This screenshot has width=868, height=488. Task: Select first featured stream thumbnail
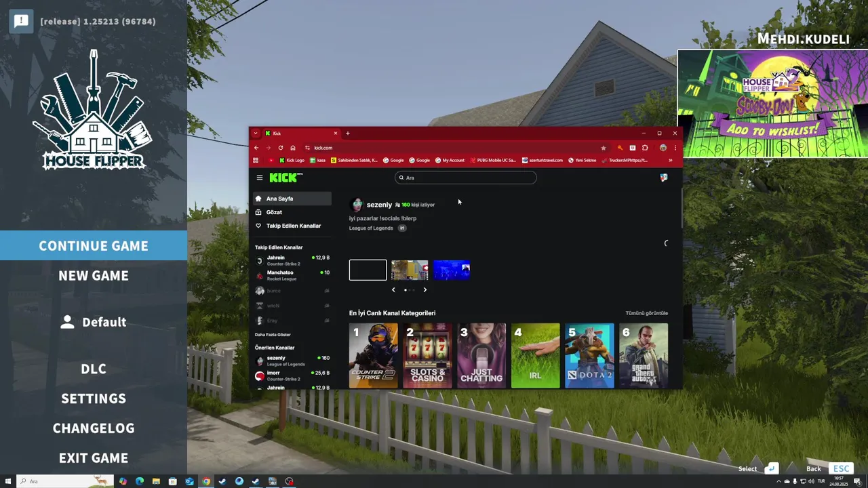368,270
